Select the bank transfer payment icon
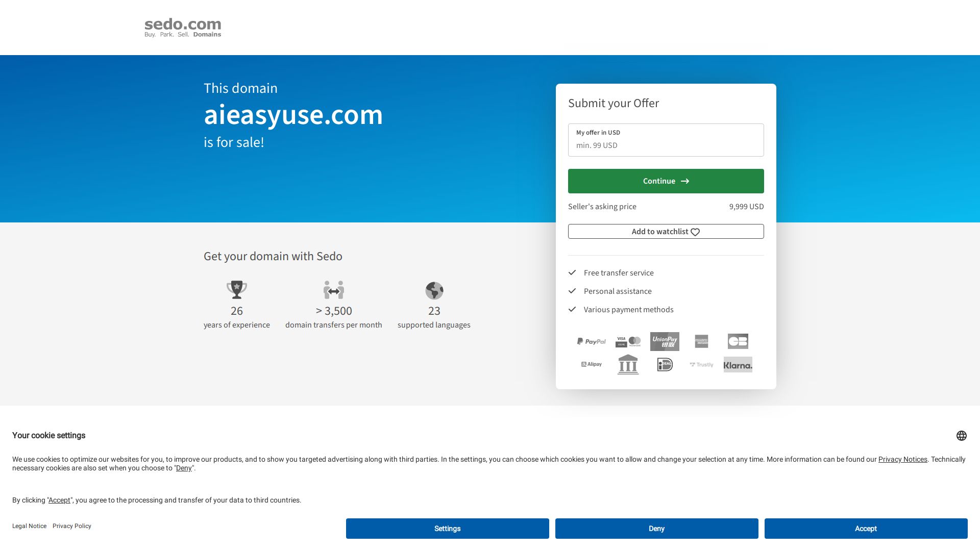980x551 pixels. click(x=628, y=364)
